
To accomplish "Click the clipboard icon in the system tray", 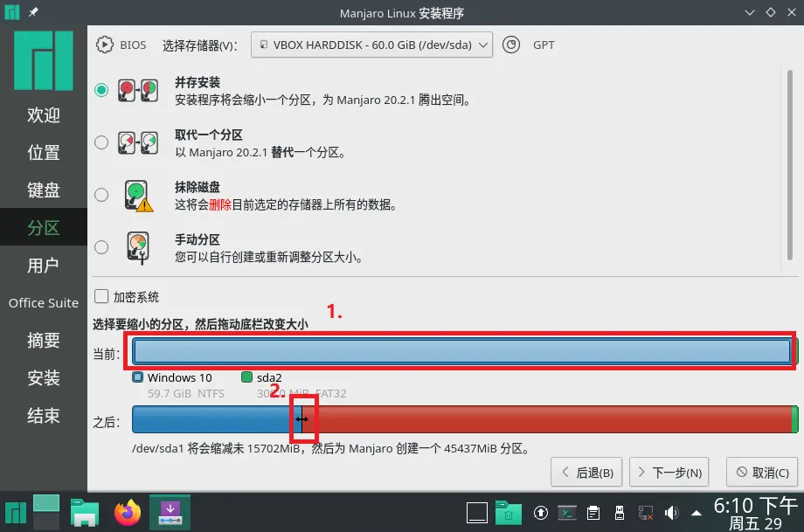I will tap(593, 513).
